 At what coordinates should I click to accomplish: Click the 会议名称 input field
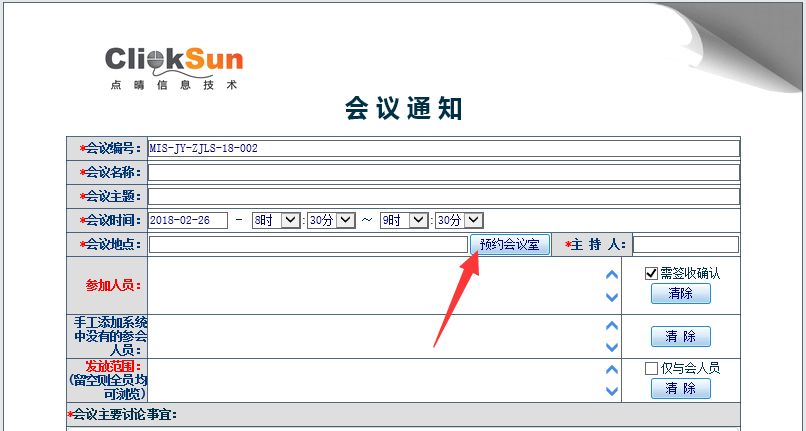coord(443,172)
